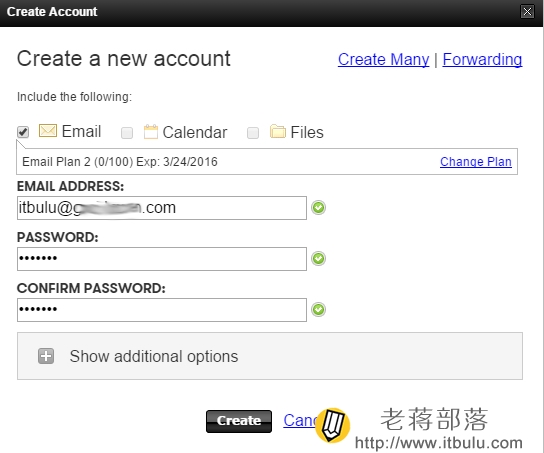The image size is (544, 453).
Task: Open the Forwarding link
Action: pyautogui.click(x=482, y=59)
